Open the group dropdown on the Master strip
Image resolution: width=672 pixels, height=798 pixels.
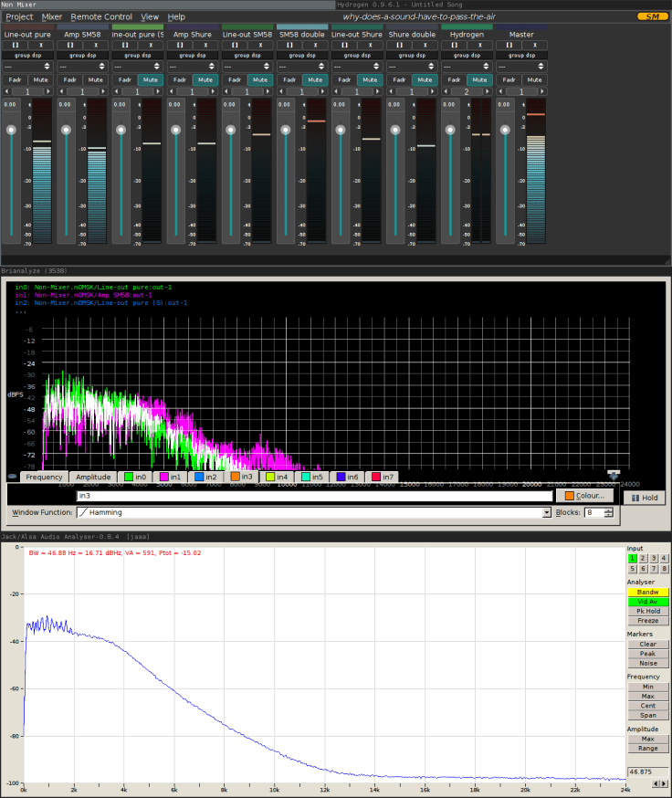[x=520, y=67]
